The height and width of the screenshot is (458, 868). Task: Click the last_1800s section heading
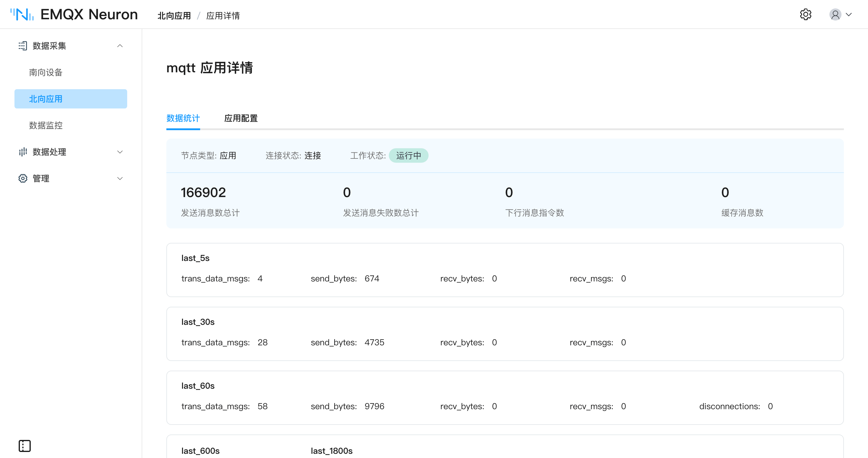coord(332,450)
